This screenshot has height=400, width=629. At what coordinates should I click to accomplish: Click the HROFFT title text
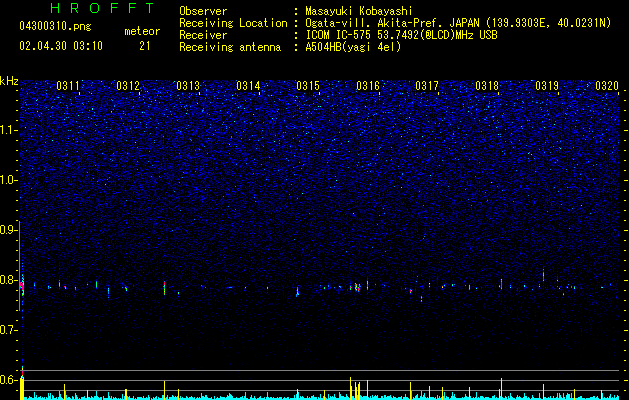click(103, 8)
